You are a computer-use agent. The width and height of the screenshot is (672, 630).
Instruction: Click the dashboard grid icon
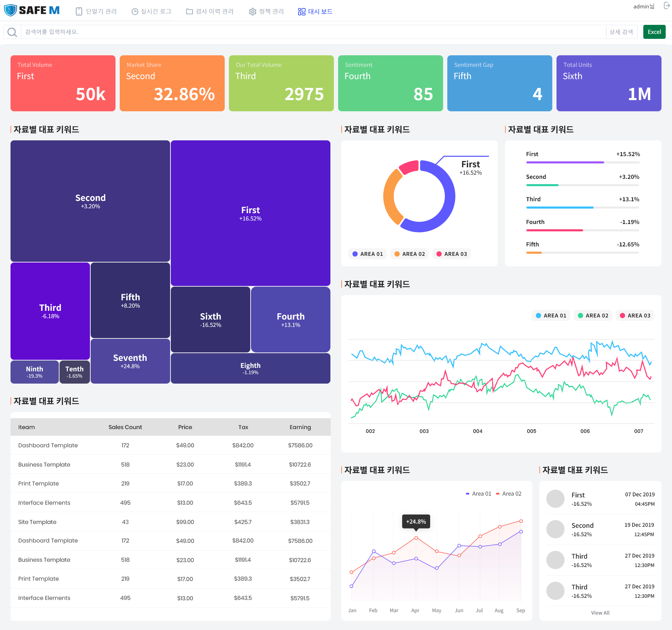click(x=302, y=12)
